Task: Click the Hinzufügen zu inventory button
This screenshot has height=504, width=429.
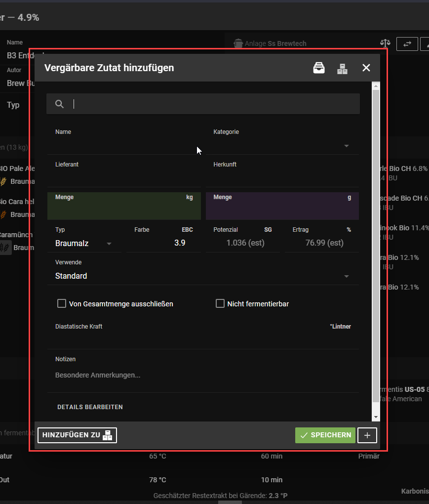Action: (x=78, y=435)
